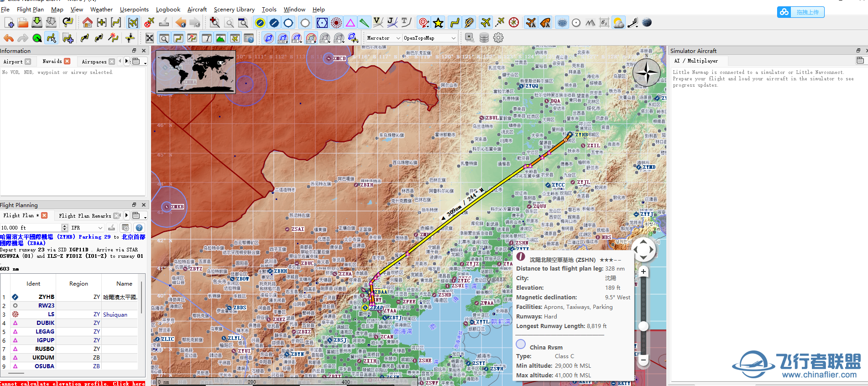Save flight plan with green arrow icon
This screenshot has width=868, height=386.
click(37, 22)
